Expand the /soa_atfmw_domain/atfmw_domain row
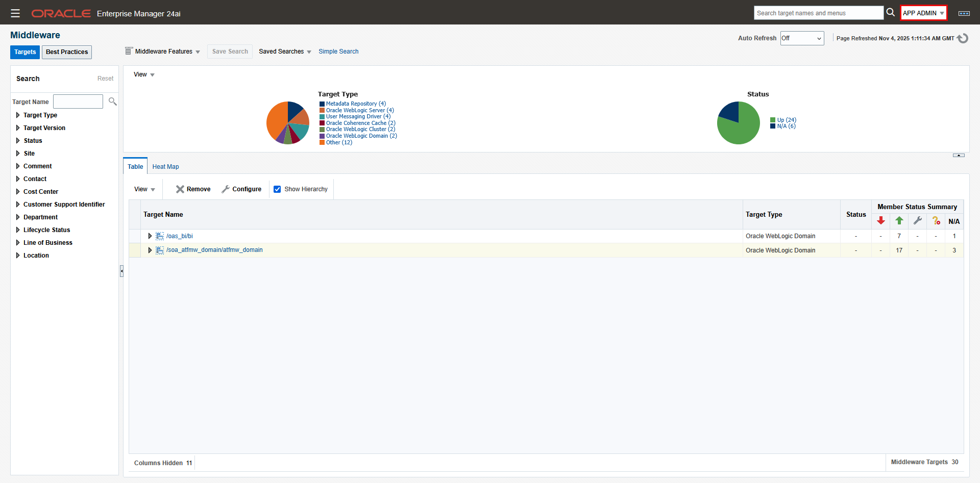 click(x=150, y=250)
